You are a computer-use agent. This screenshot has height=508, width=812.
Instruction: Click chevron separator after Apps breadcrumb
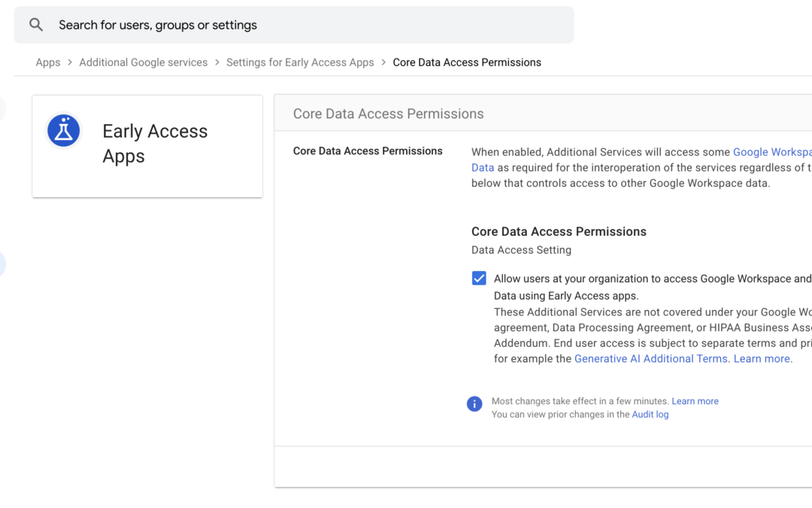[70, 62]
